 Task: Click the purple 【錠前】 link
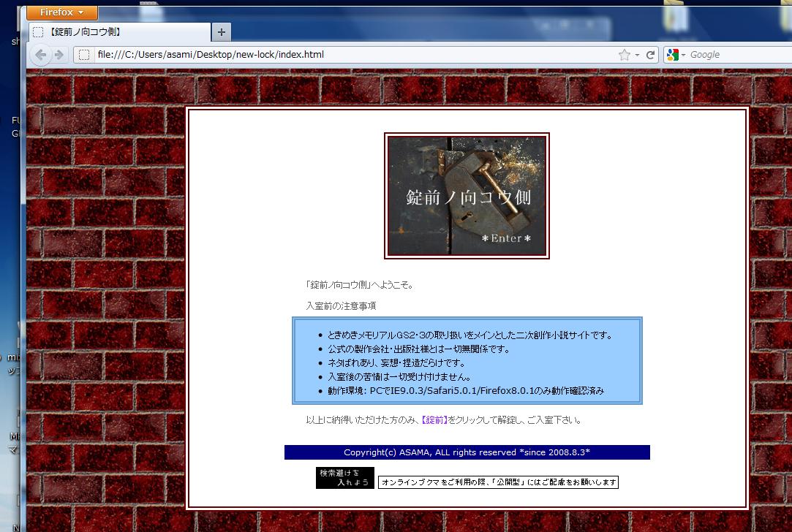[434, 420]
